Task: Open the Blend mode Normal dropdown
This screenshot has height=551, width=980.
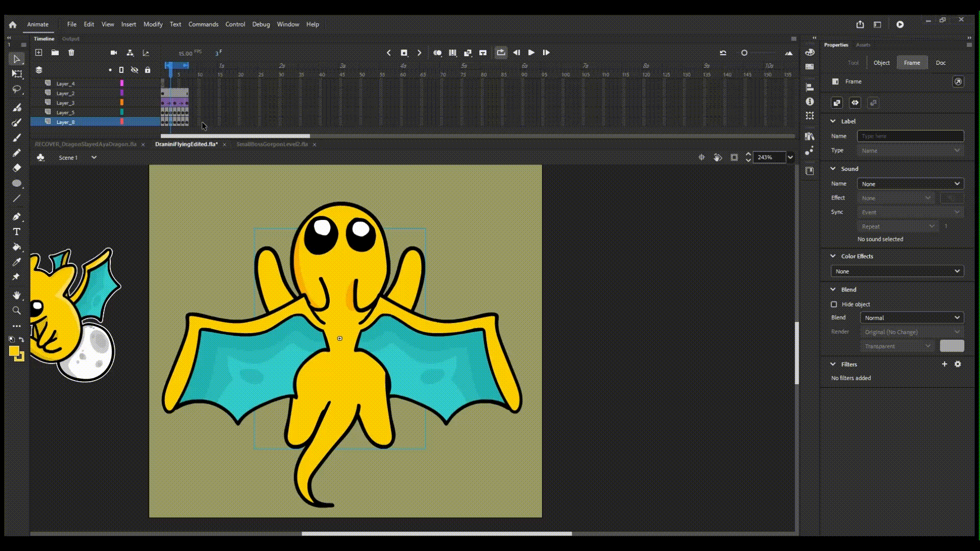Action: click(912, 318)
